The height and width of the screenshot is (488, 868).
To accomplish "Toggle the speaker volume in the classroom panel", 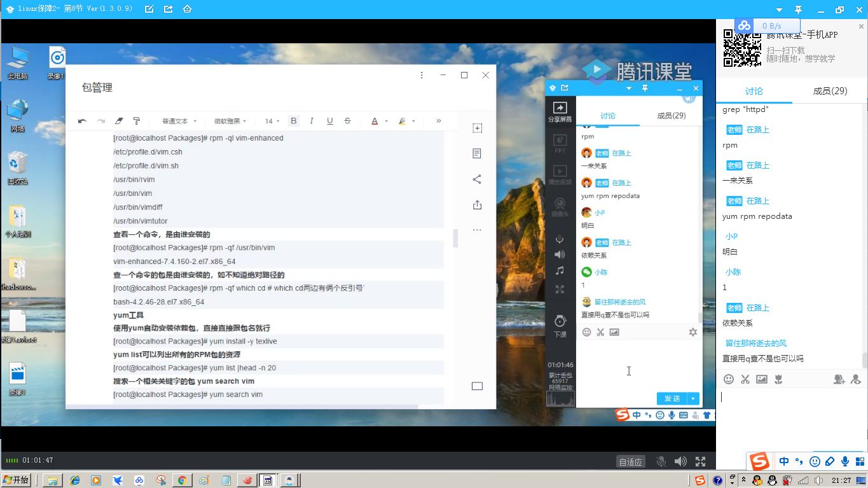I will click(x=560, y=254).
